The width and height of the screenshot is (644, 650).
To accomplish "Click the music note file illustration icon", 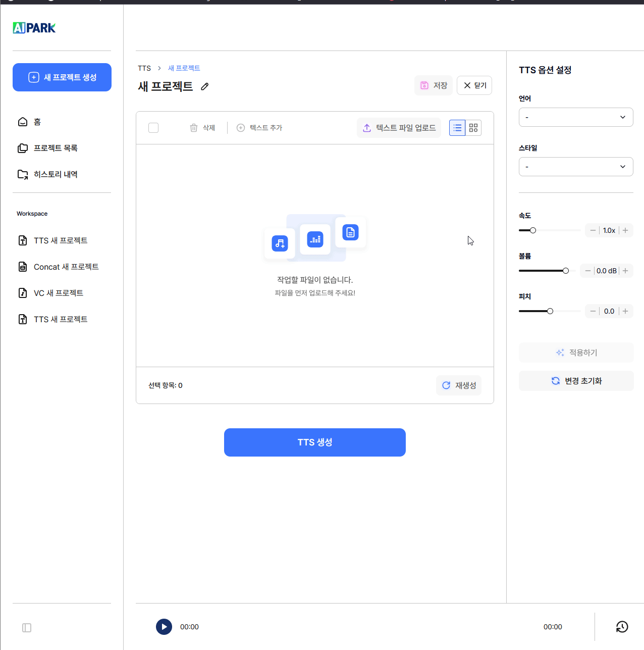I will tap(280, 243).
